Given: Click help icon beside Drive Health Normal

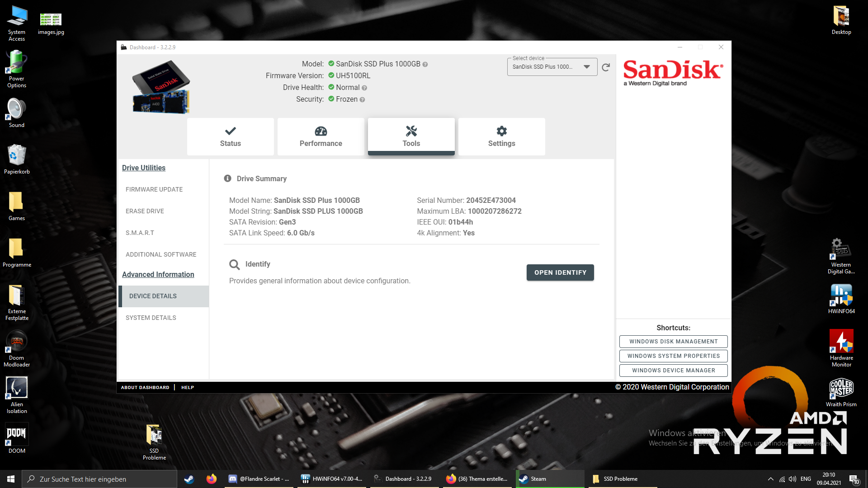Looking at the screenshot, I should click(x=364, y=88).
